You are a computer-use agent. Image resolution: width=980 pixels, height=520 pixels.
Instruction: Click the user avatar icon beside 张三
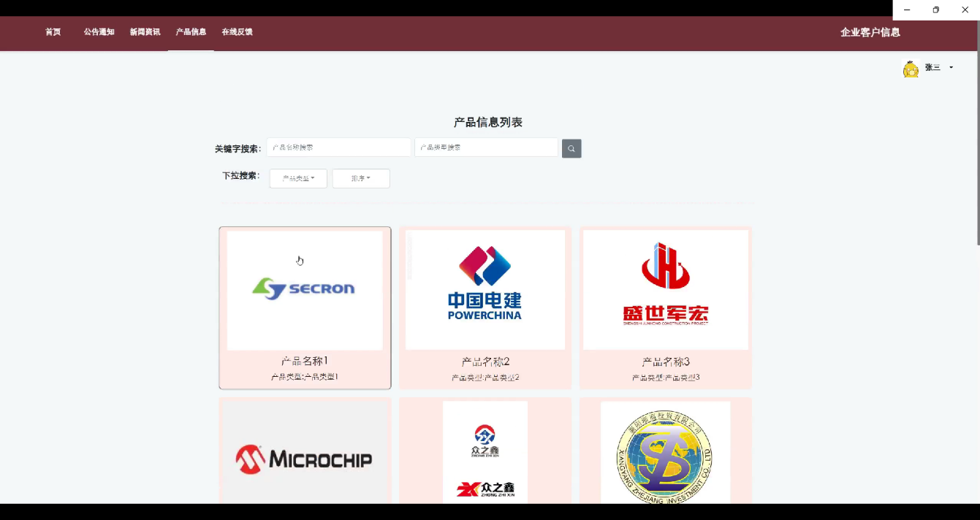911,69
